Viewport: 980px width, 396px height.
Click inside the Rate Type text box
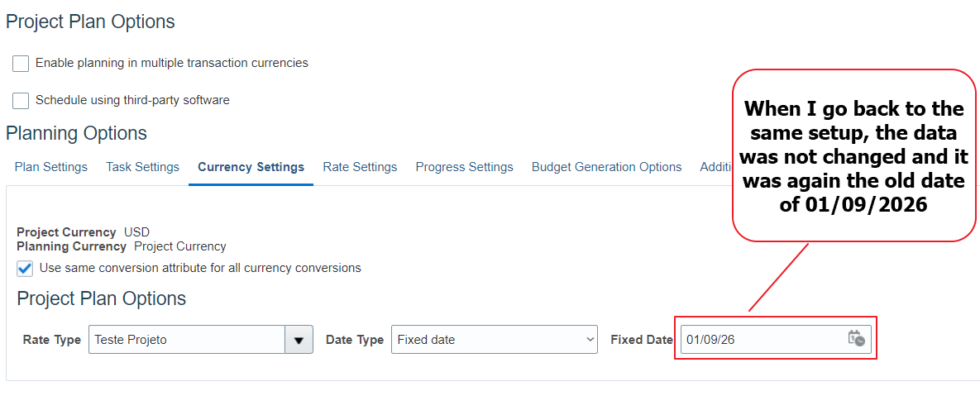(x=187, y=340)
